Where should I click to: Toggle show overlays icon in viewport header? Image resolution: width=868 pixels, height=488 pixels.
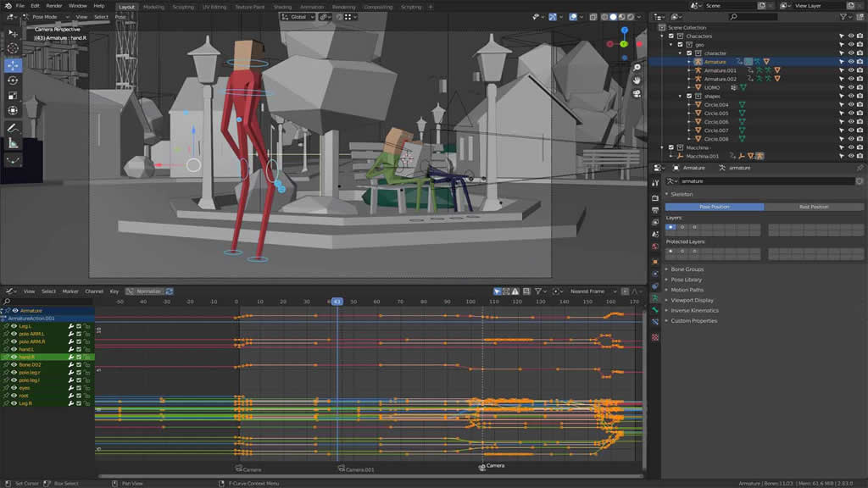573,17
